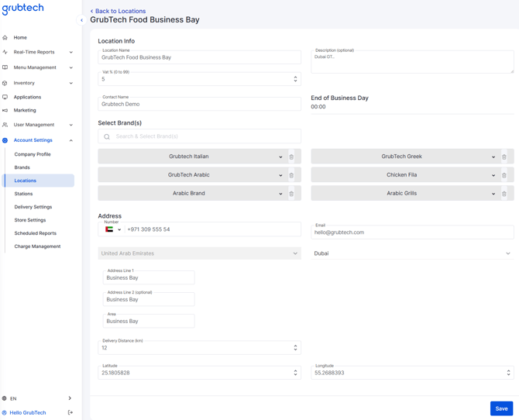Remove the GrubTech Greek brand via trash icon

pos(504,157)
